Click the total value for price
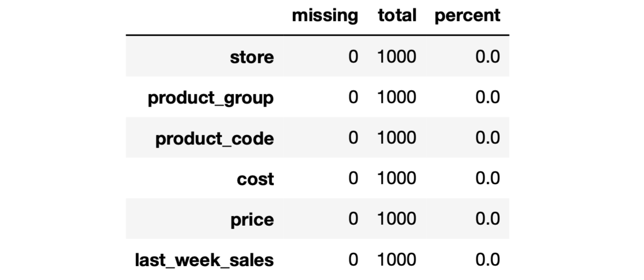This screenshot has height=280, width=644. pyautogui.click(x=397, y=219)
